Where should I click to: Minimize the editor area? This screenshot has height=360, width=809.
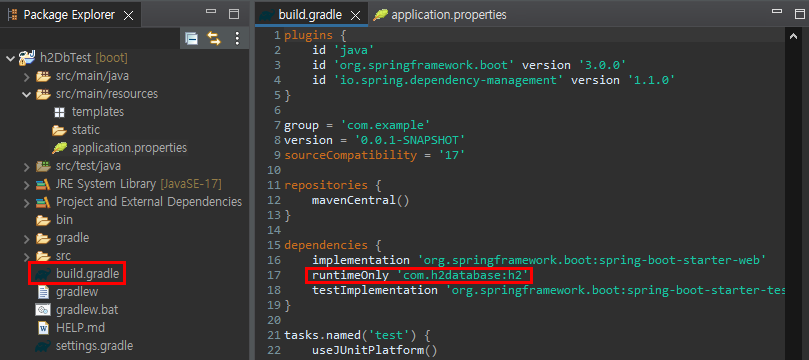tap(777, 11)
